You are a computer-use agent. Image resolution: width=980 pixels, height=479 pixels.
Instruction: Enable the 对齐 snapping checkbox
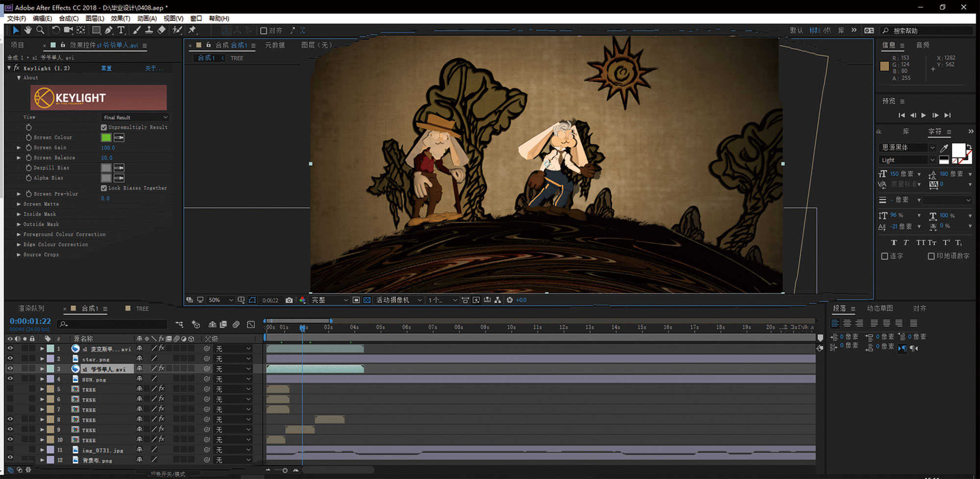coord(264,30)
